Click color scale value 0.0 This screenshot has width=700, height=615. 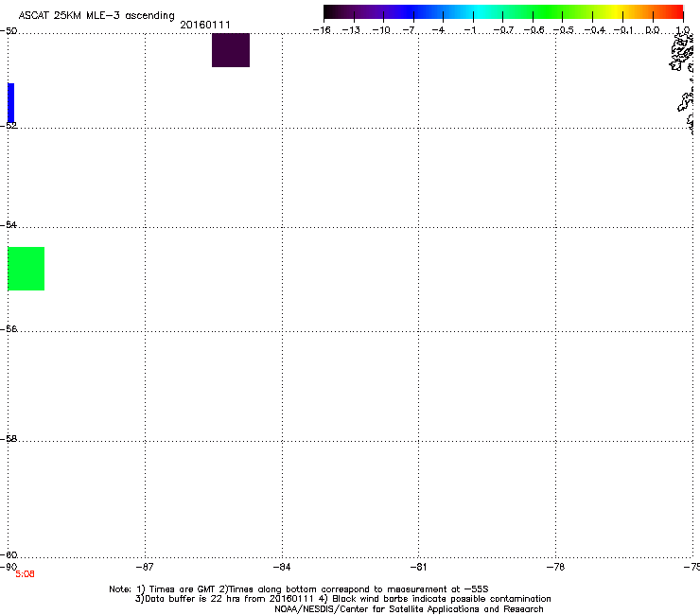point(653,30)
